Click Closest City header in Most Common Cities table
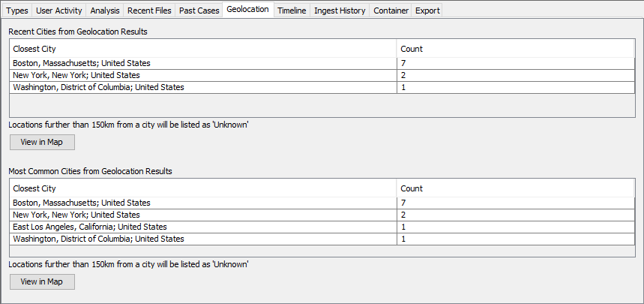 pos(202,188)
